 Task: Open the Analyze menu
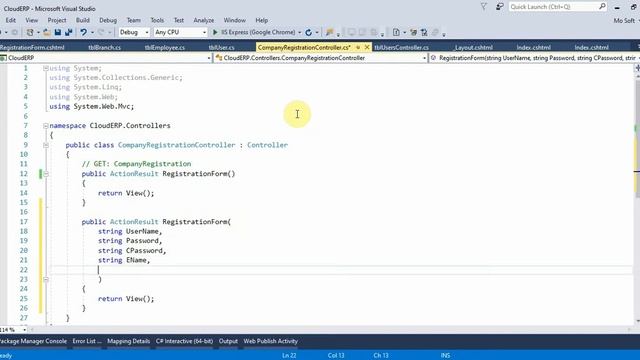(204, 20)
